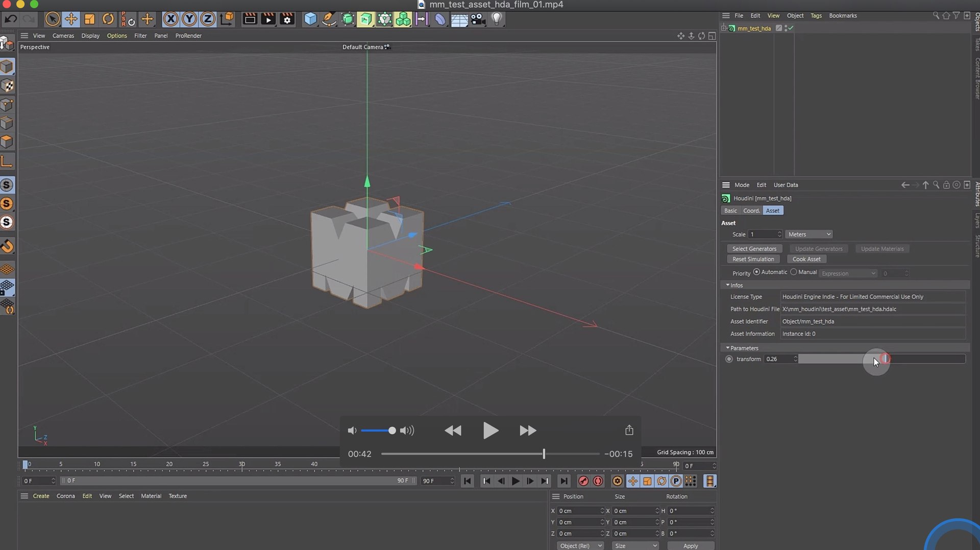Switch to the Coord. tab

pos(751,211)
